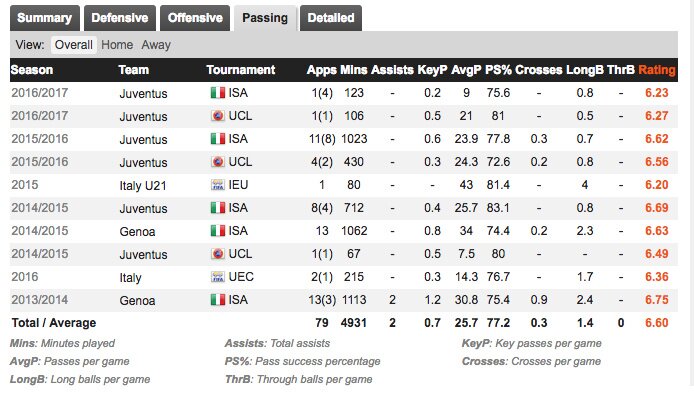This screenshot has width=694, height=397.
Task: Select the Away view option
Action: coord(156,45)
